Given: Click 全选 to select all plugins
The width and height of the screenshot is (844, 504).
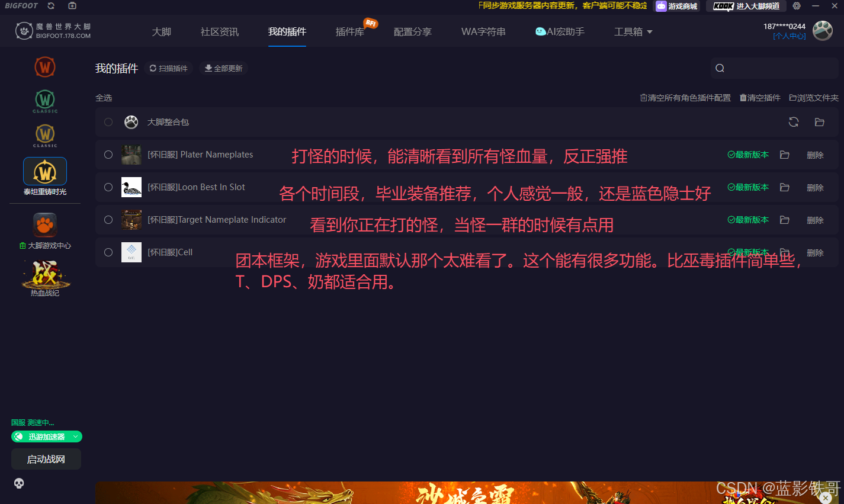Looking at the screenshot, I should pyautogui.click(x=104, y=98).
